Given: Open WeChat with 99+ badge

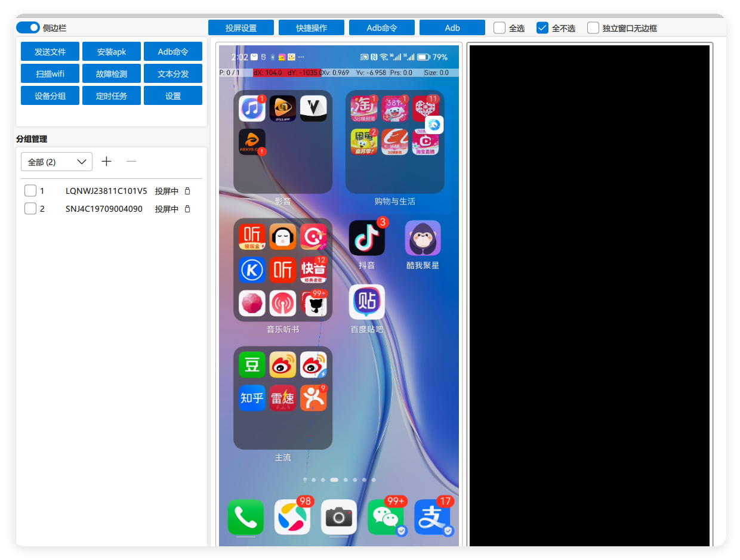Looking at the screenshot, I should pos(386,516).
